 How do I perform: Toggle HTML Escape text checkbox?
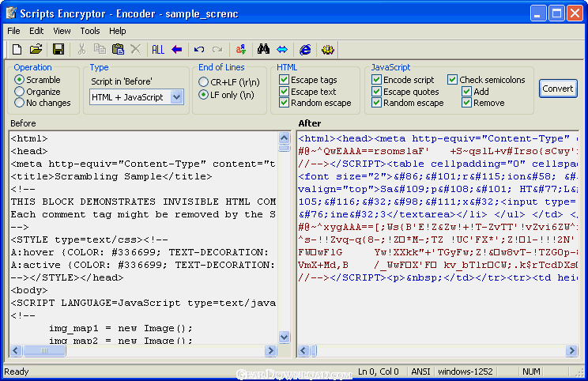[x=284, y=91]
